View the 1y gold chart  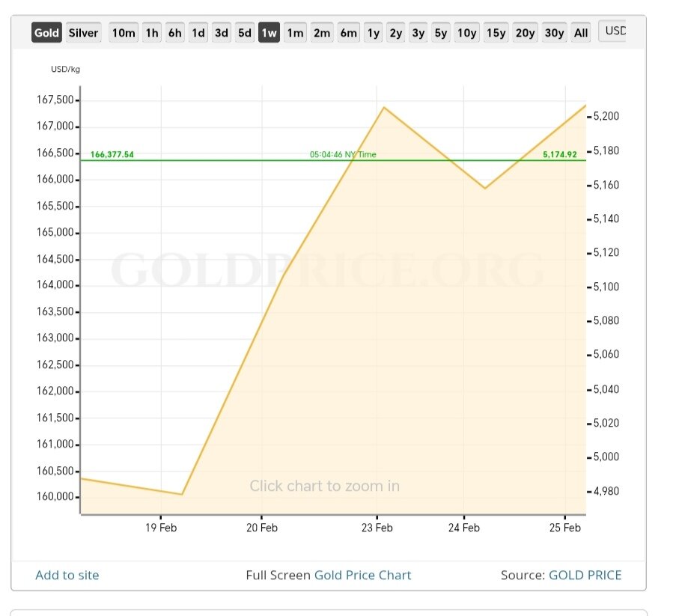point(373,33)
